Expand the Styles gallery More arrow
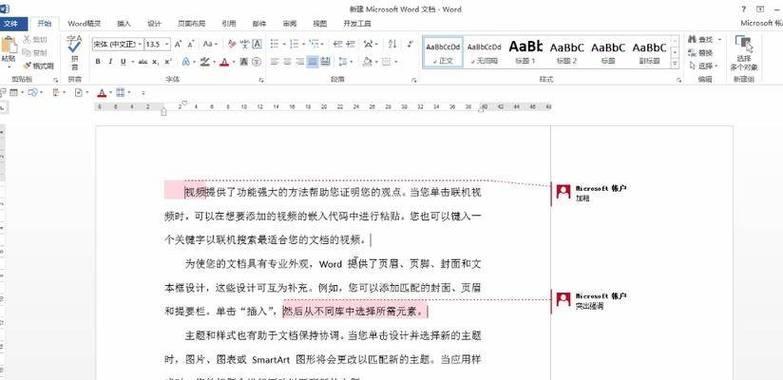 pos(675,64)
